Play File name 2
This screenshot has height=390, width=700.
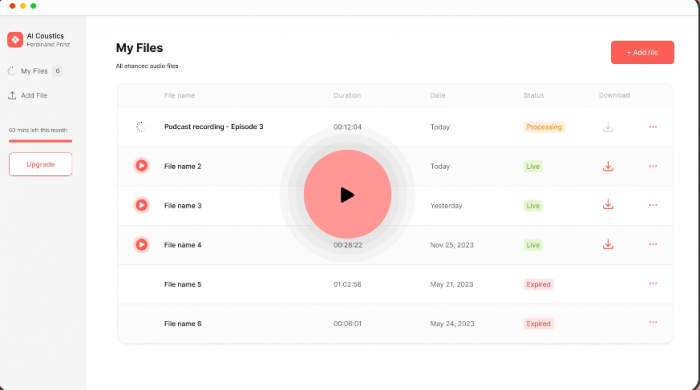142,166
